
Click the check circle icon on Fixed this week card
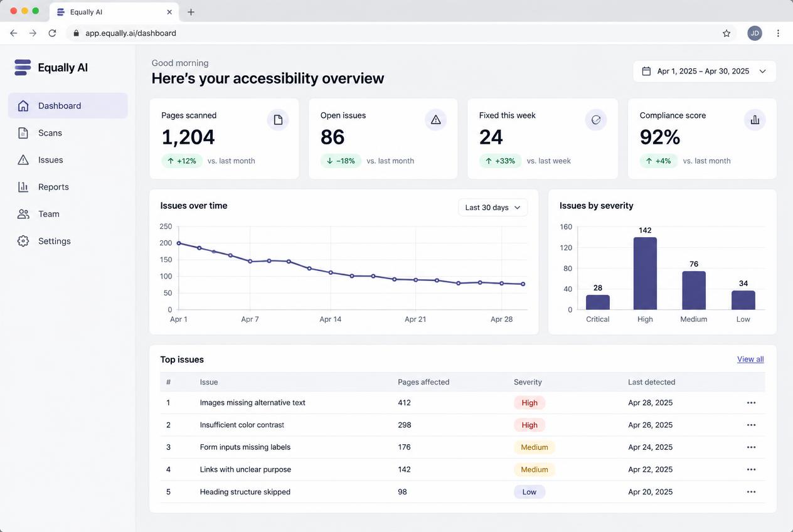point(596,120)
